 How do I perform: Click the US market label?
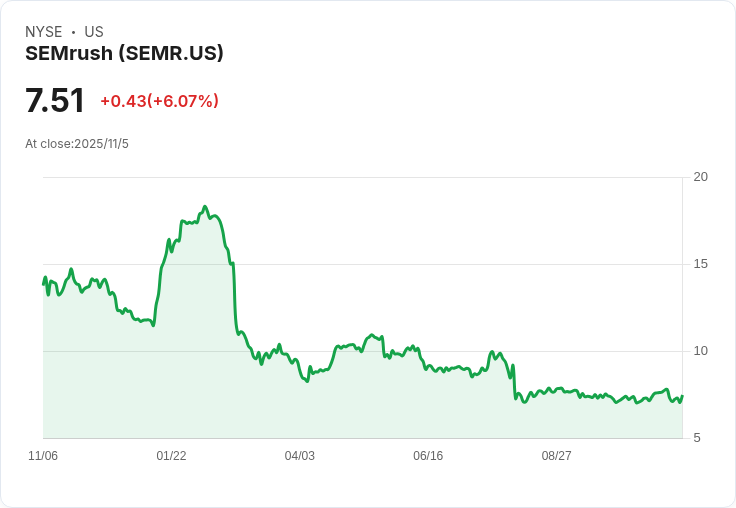point(94,32)
